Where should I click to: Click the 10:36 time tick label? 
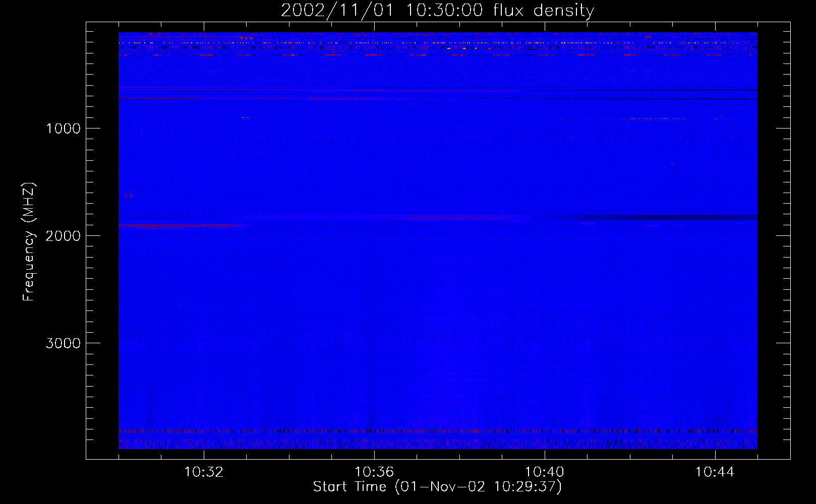point(374,472)
